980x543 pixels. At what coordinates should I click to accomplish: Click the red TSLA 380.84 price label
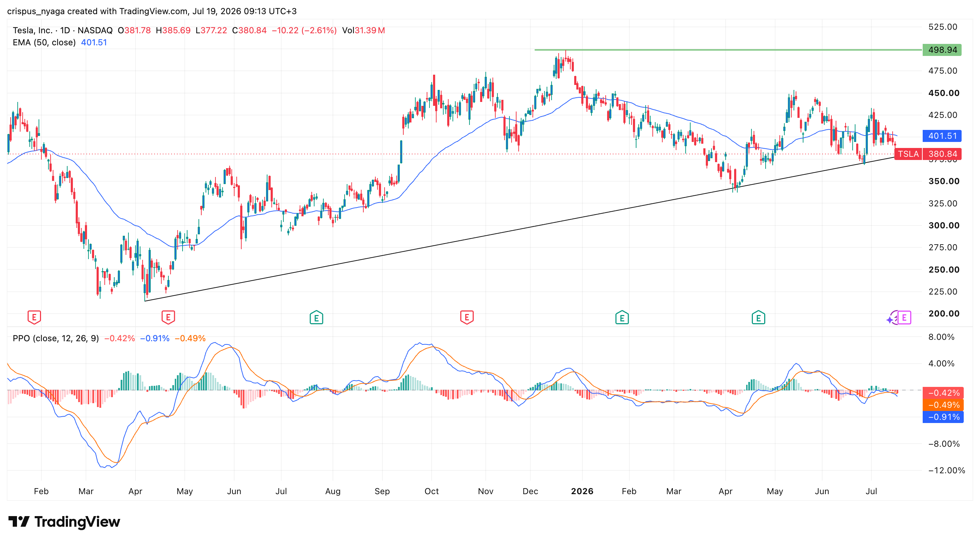[x=928, y=154]
